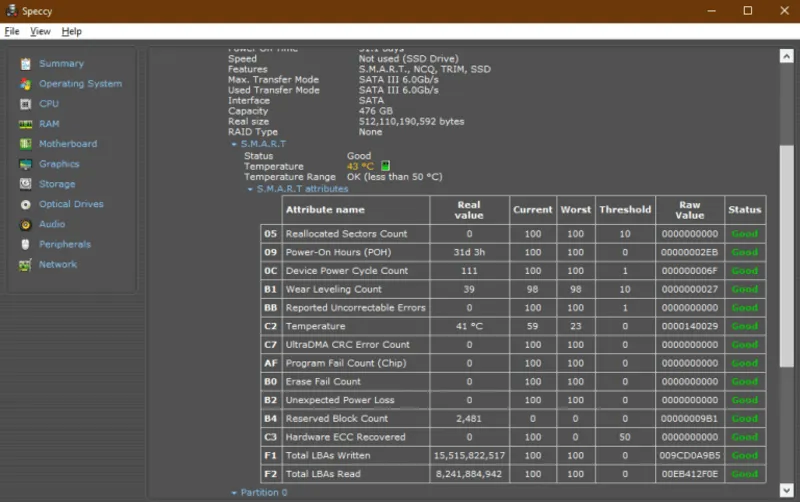Open the File menu
Screen dimensions: 800x502
[12, 31]
